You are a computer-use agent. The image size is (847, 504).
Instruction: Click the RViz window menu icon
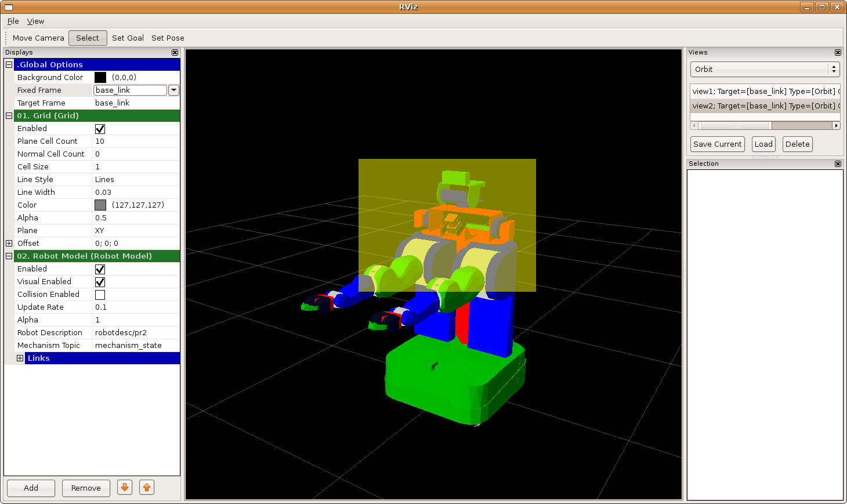pyautogui.click(x=9, y=7)
